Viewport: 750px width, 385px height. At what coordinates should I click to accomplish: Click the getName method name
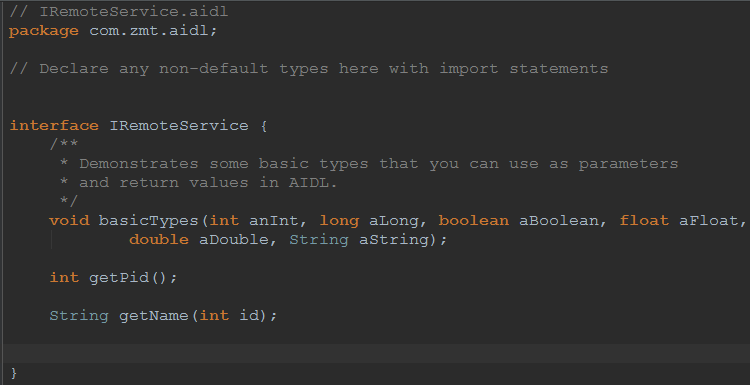coord(154,316)
